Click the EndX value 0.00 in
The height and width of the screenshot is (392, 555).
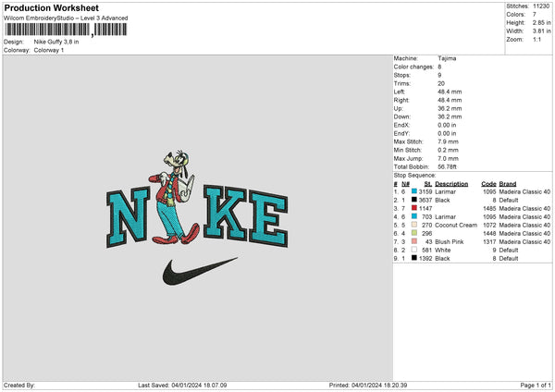tap(447, 125)
